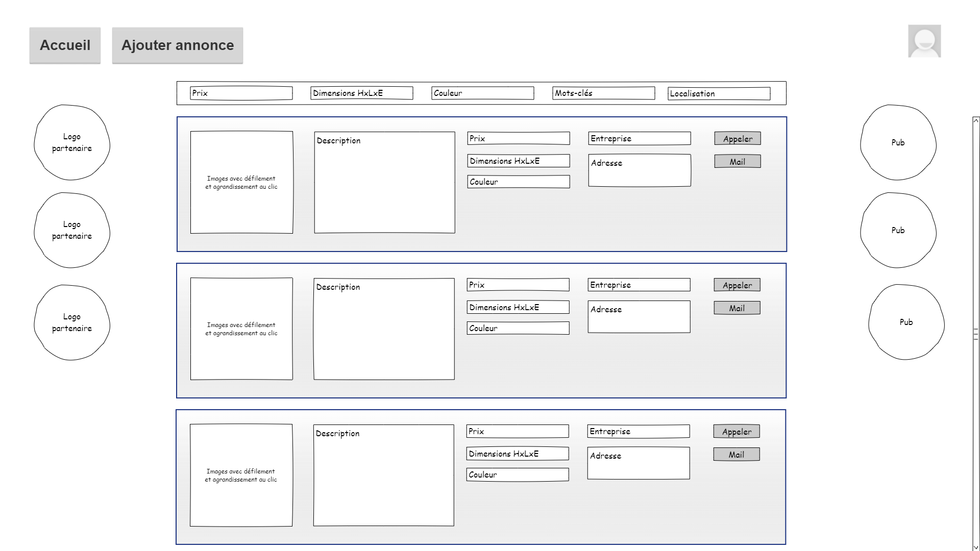Viewport: 980px width, 551px height.
Task: Click the user profile avatar icon
Action: (924, 41)
